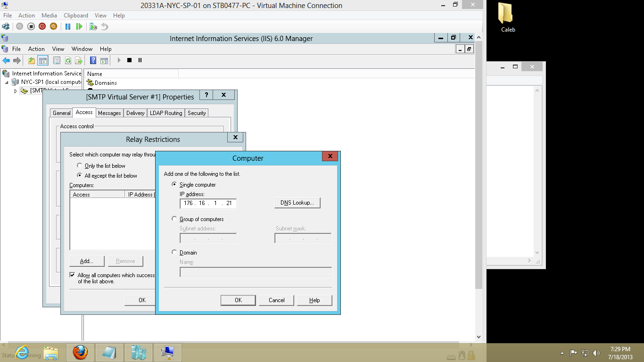Image resolution: width=644 pixels, height=362 pixels.
Task: Open the Media menu of Virtual Machine Connection
Action: (x=50, y=16)
